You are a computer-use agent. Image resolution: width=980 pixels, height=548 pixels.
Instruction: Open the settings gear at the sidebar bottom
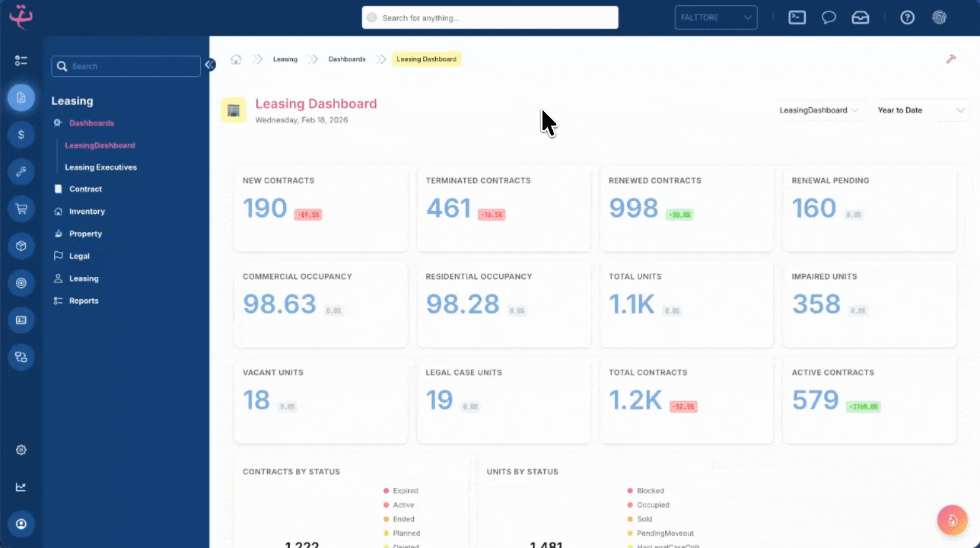tap(21, 450)
